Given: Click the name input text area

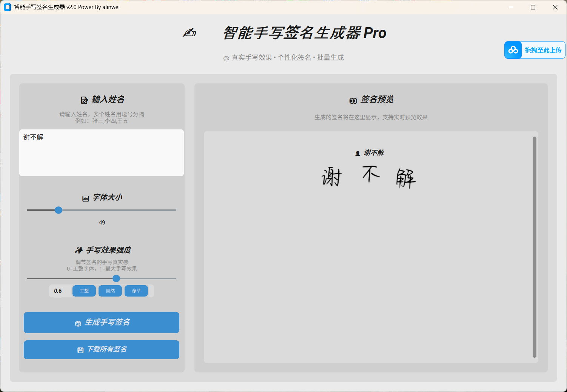Looking at the screenshot, I should click(102, 153).
